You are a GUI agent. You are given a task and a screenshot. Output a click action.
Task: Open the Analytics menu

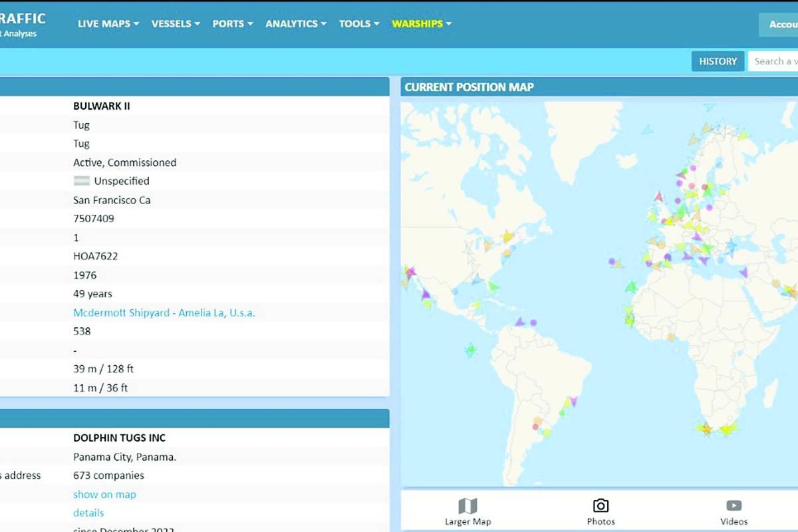[x=296, y=23]
